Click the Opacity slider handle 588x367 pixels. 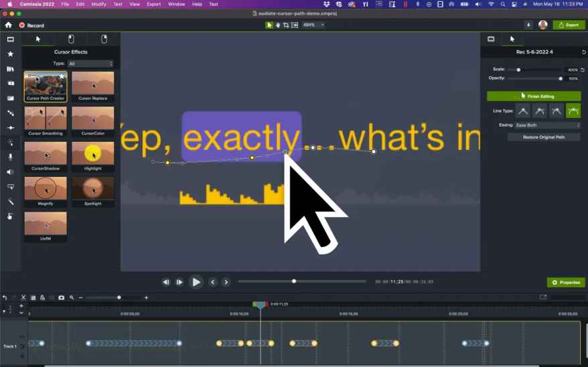[561, 78]
